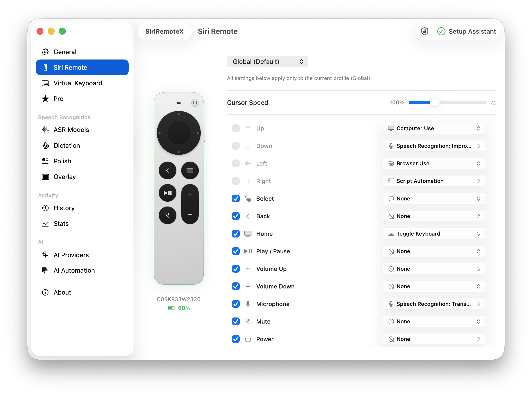Image resolution: width=532 pixels, height=396 pixels.
Task: Open Overlay in the sidebar
Action: pos(82,177)
